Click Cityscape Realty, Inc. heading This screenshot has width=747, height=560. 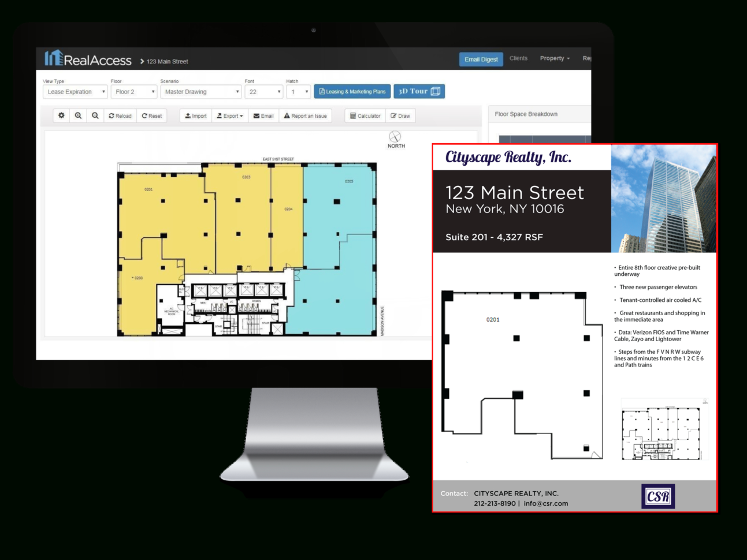[508, 157]
